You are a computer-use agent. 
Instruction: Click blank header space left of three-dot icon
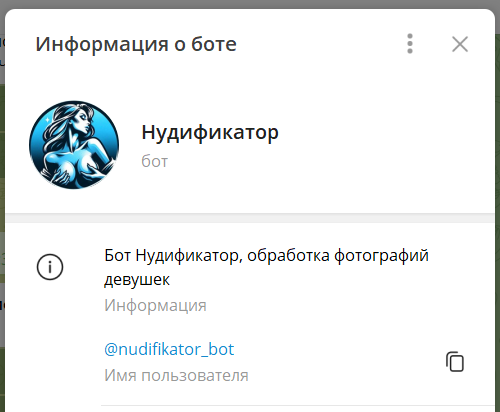[x=320, y=44]
